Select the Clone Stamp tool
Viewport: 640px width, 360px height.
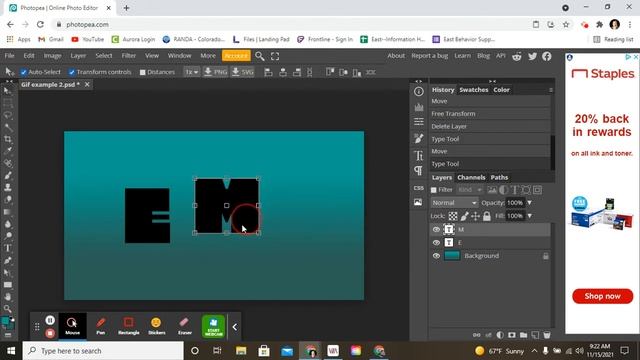[8, 187]
